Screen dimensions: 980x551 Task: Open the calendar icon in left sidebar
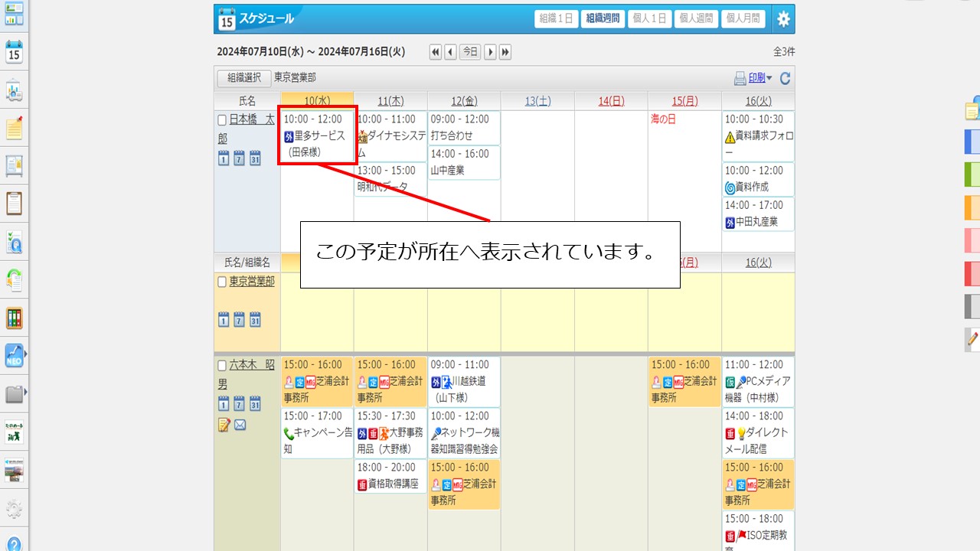pos(14,51)
